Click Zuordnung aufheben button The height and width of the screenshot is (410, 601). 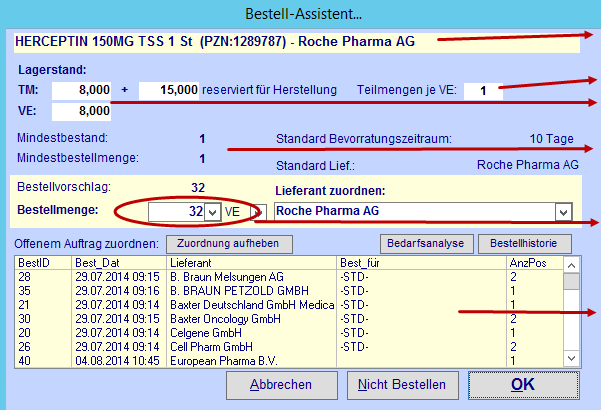(229, 244)
